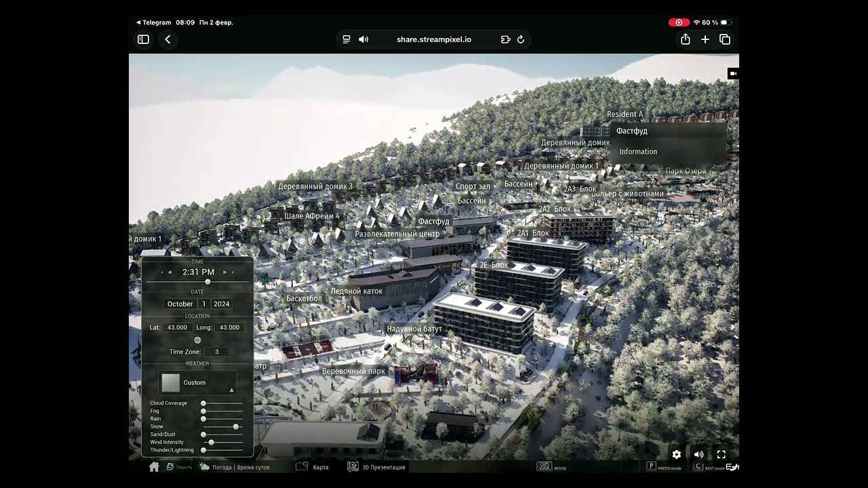The width and height of the screenshot is (868, 488).
Task: Open Information for Фастфуд popup
Action: click(638, 152)
